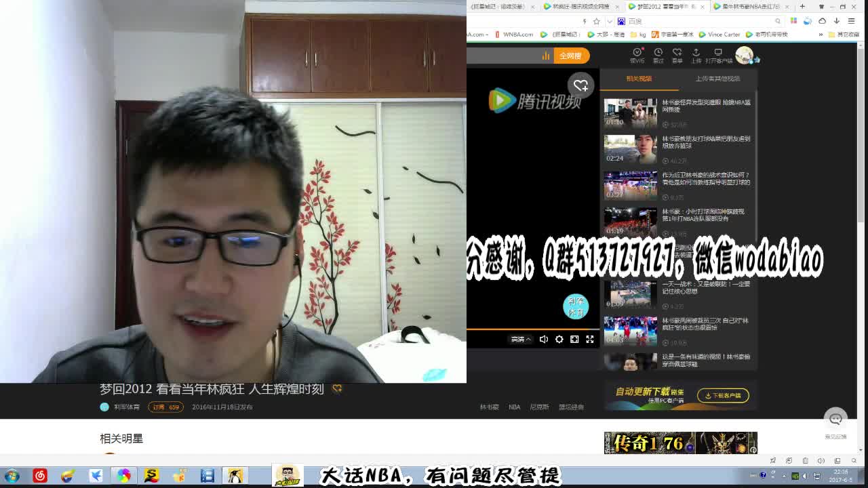Open the Windows Start menu
This screenshot has width=868, height=488.
pos(12,476)
